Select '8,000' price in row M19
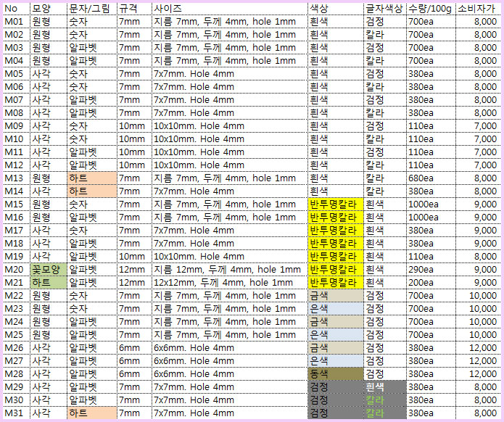Viewport: 504px width, 422px height. click(x=478, y=257)
